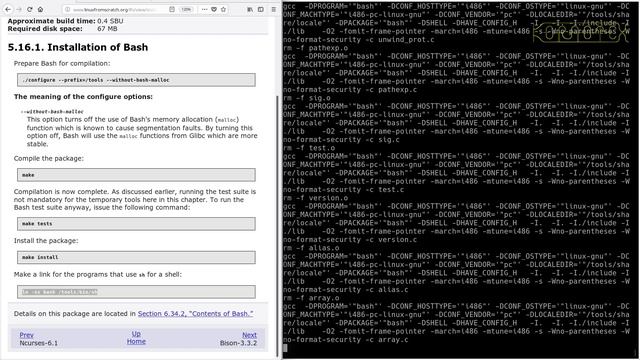Image resolution: width=640 pixels, height=360 pixels.
Task: Reset the 120% zoom level badge
Action: pos(186,9)
